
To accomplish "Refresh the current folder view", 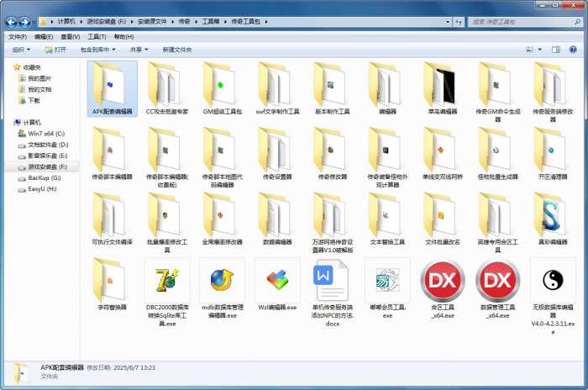I will coord(459,22).
